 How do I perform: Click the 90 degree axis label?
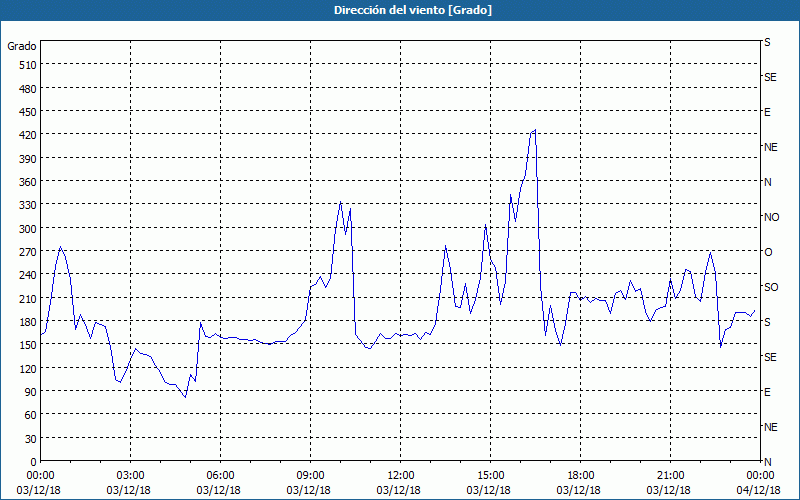coord(31,392)
